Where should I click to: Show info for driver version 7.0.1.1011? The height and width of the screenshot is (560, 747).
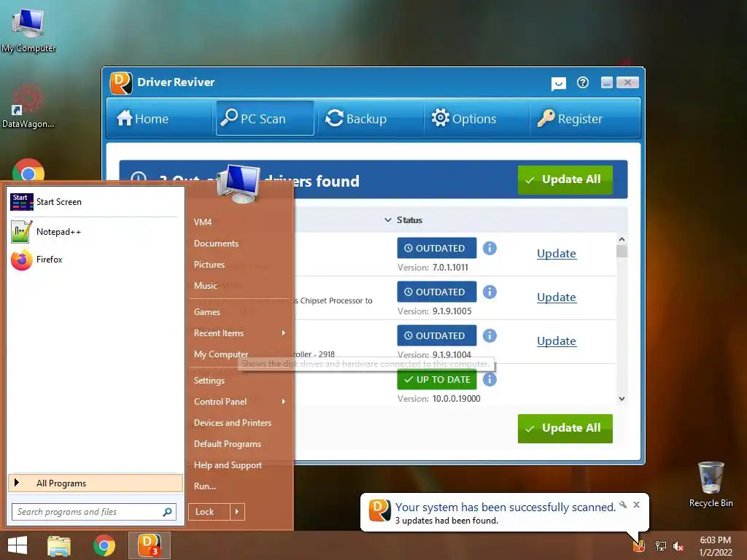(x=489, y=248)
